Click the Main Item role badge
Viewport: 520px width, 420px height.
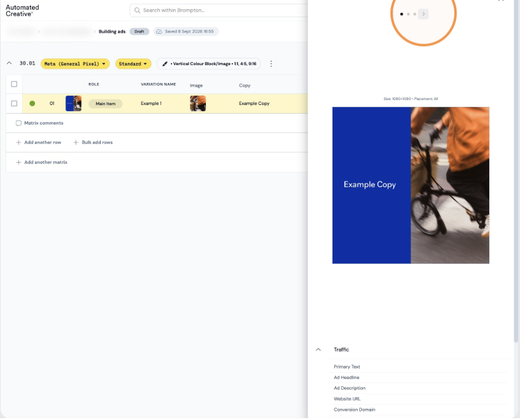[106, 104]
